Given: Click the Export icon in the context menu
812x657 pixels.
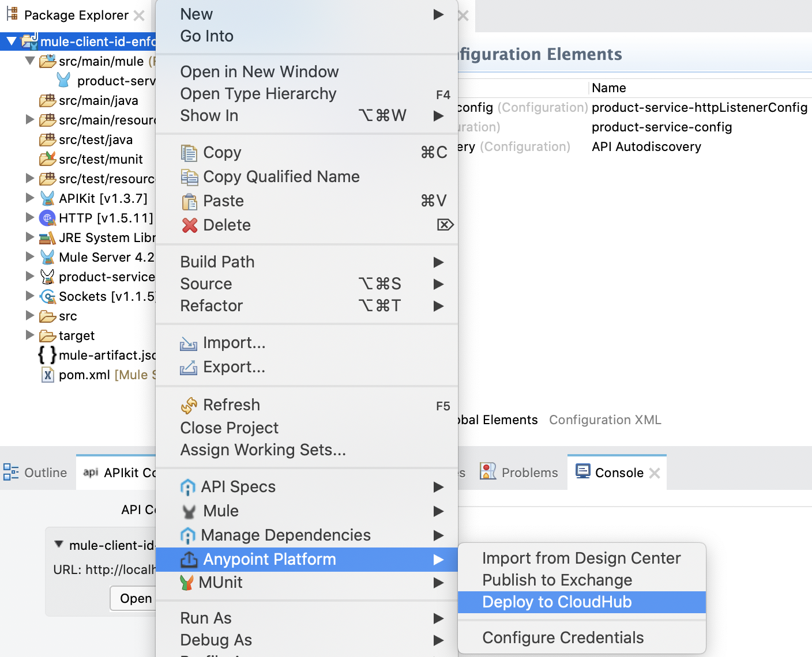Looking at the screenshot, I should 189,367.
